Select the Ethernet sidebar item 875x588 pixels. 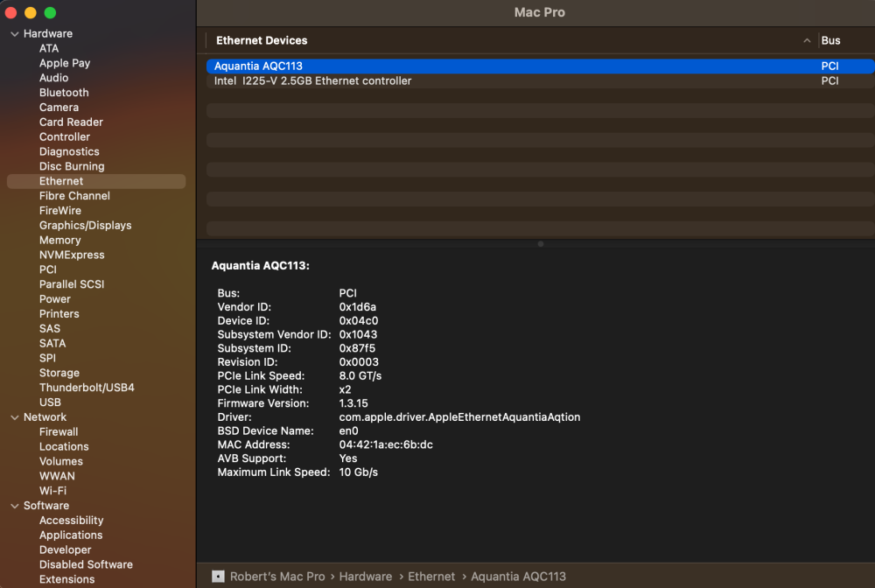(96, 181)
